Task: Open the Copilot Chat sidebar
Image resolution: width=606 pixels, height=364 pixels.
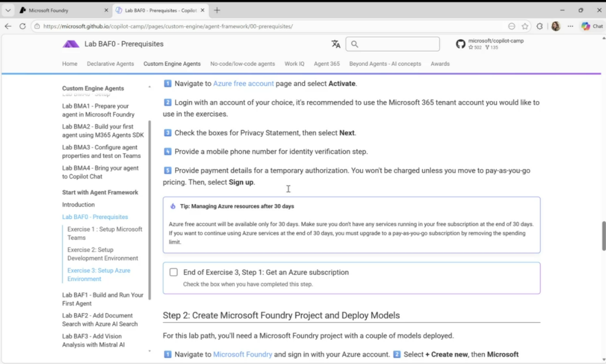Action: point(592,26)
